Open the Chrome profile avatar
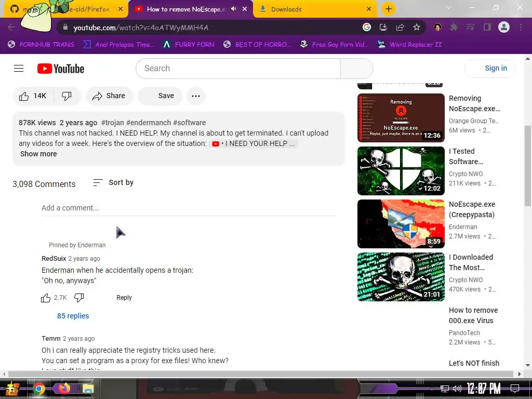532x399 pixels. 504,27
